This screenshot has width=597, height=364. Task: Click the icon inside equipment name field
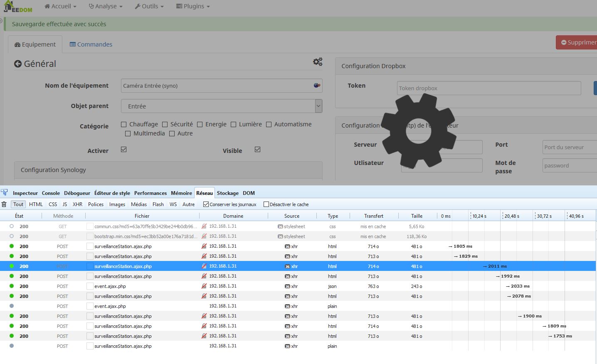(x=317, y=85)
